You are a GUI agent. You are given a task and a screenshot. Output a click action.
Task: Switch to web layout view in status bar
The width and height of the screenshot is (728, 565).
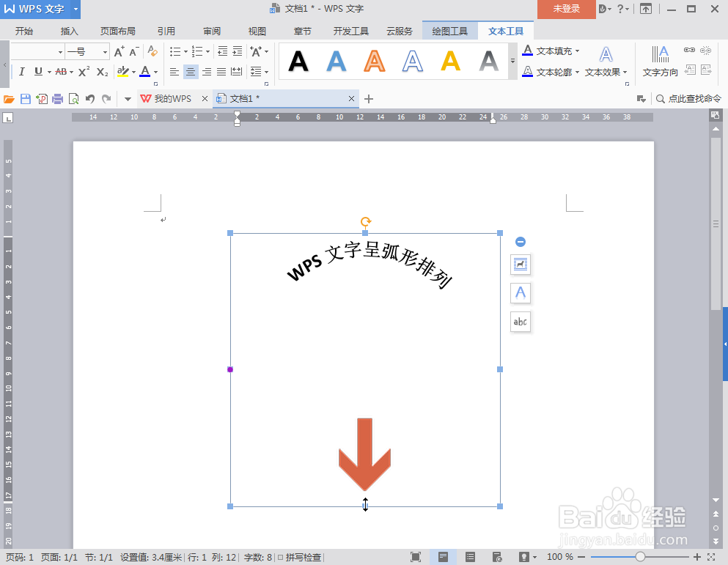click(x=497, y=557)
